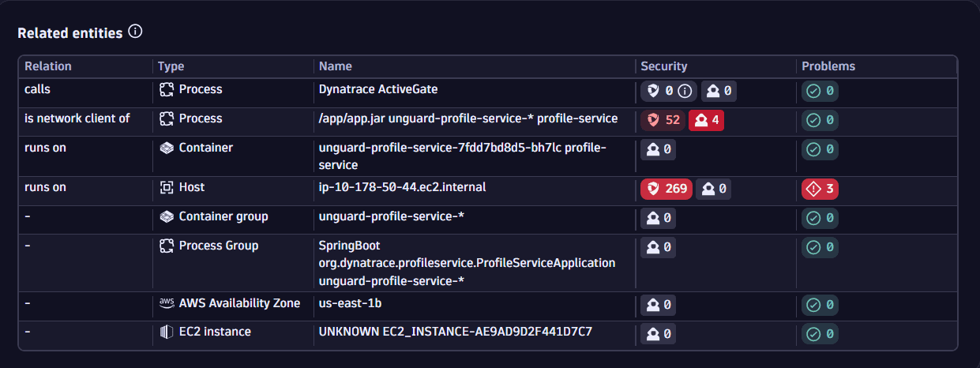Open the red 269 vulnerabilities badge for host
This screenshot has height=368, width=980.
[666, 190]
